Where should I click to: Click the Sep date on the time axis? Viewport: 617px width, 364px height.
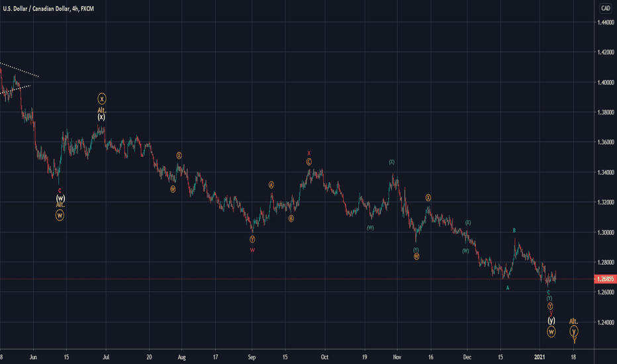click(252, 357)
